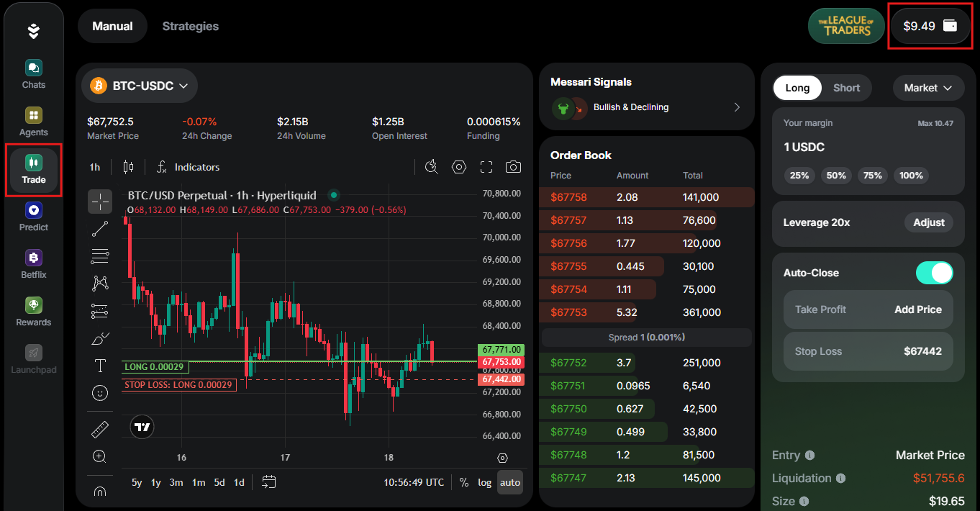Switch to the Short position tab
This screenshot has width=980, height=511.
pos(846,87)
